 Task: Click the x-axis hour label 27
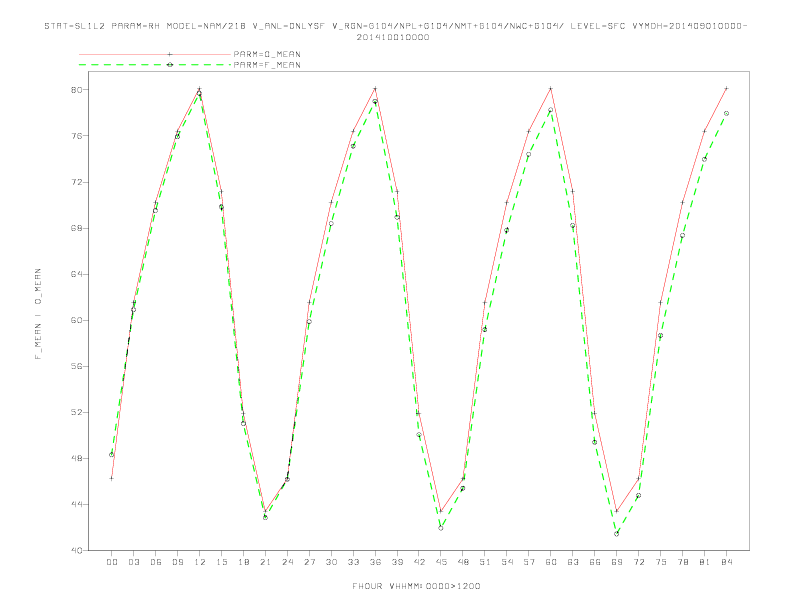(309, 562)
